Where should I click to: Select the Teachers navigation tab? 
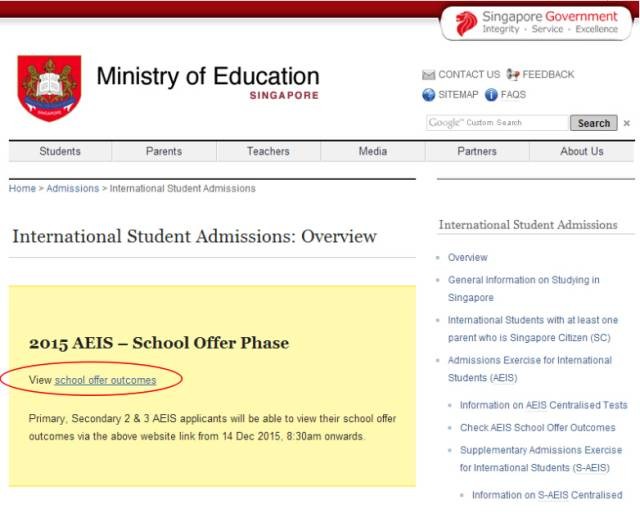pos(268,151)
